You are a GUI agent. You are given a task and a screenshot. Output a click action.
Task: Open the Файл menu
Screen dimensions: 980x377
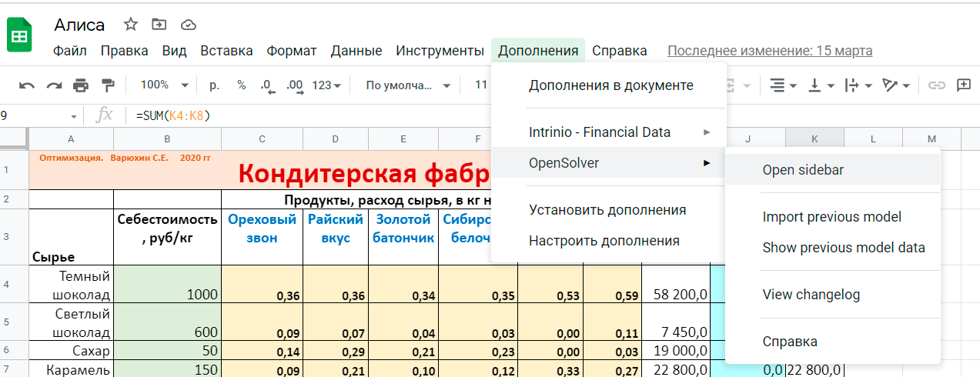pyautogui.click(x=70, y=51)
